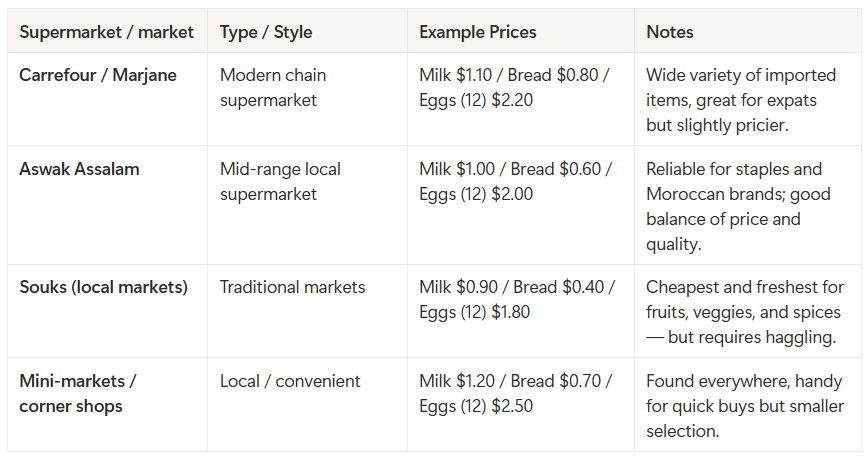Click the "Mini-markets / corner shops" row label
The image size is (868, 457).
78,393
